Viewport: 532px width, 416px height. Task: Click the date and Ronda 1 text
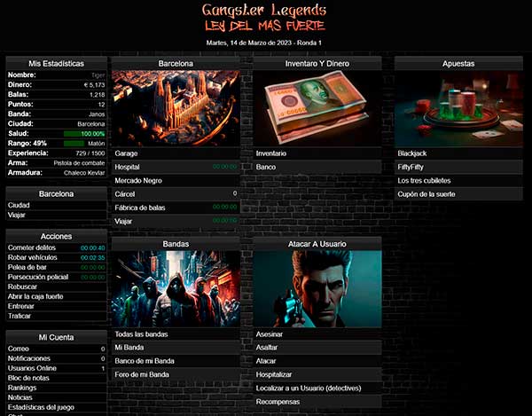pyautogui.click(x=264, y=43)
